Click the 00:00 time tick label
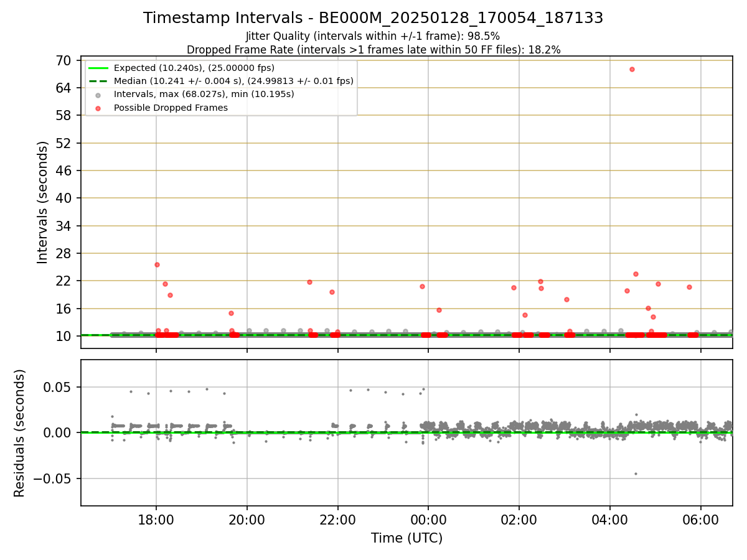Screen dimensions: 747x560 point(428,520)
